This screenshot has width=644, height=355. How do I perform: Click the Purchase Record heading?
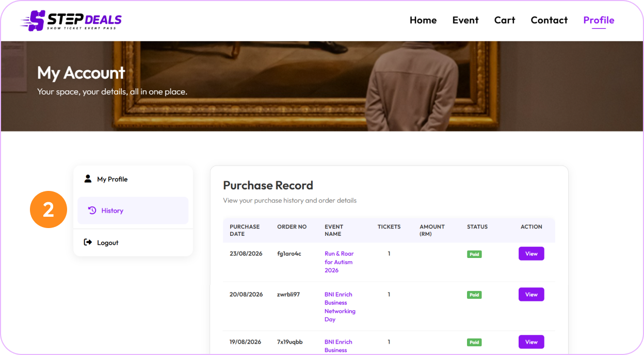[268, 185]
